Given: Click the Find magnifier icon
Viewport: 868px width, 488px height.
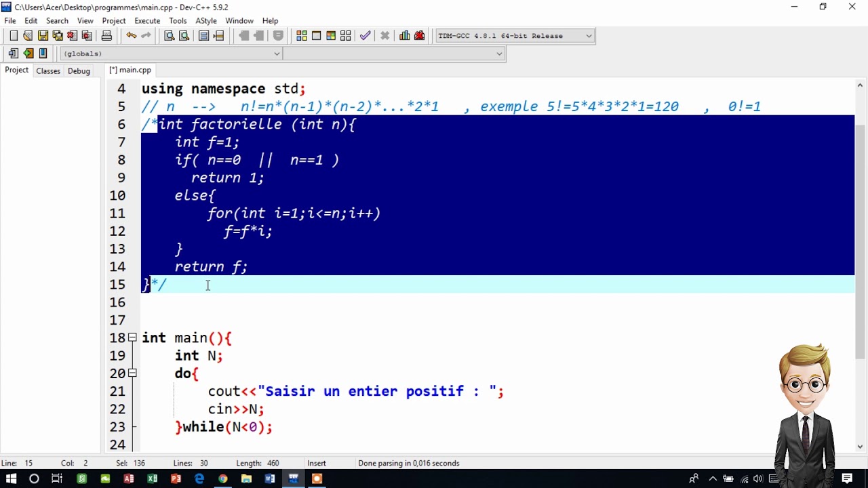Looking at the screenshot, I should 170,36.
